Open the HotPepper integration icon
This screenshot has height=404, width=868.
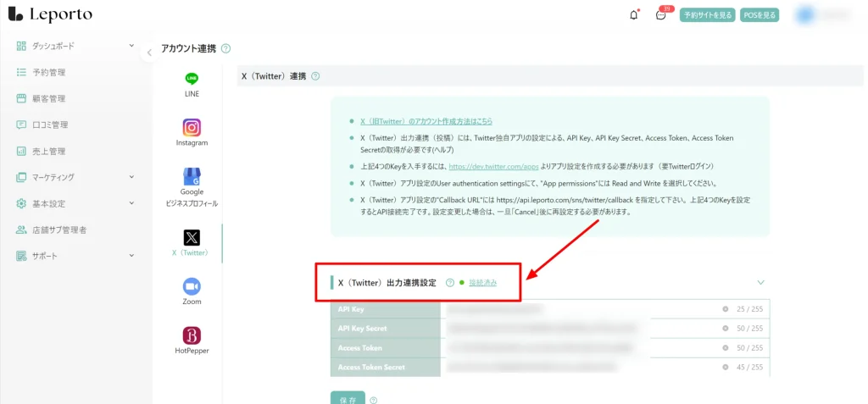coord(192,335)
